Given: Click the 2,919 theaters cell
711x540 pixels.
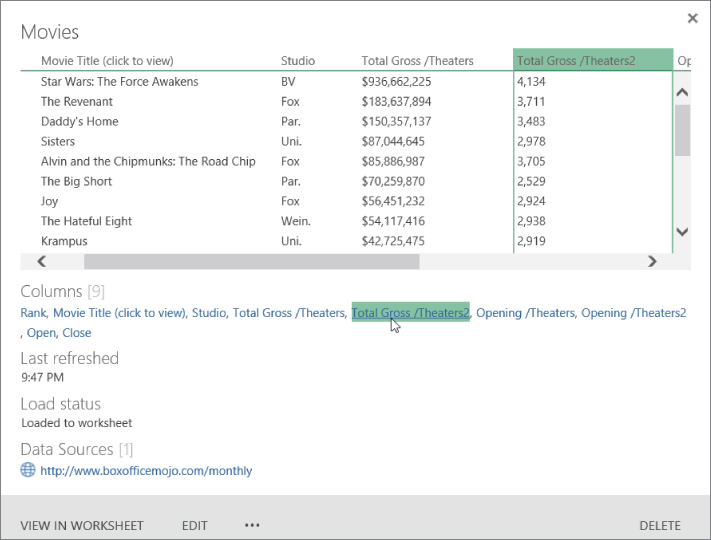Looking at the screenshot, I should [x=531, y=241].
